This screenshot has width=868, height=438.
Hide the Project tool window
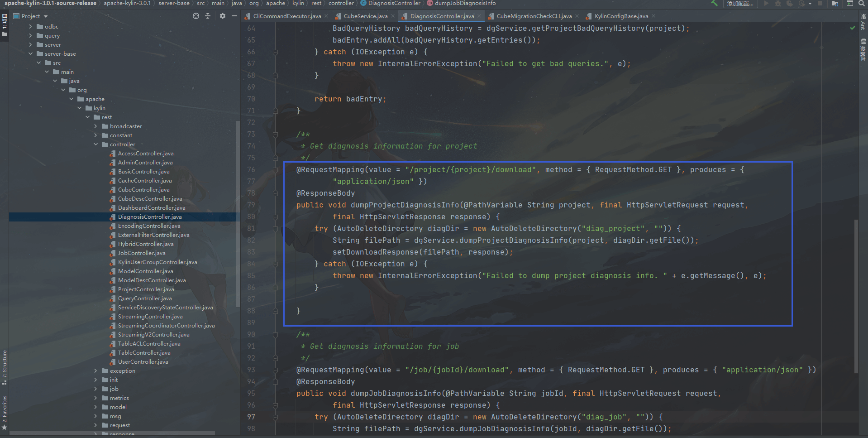[234, 16]
